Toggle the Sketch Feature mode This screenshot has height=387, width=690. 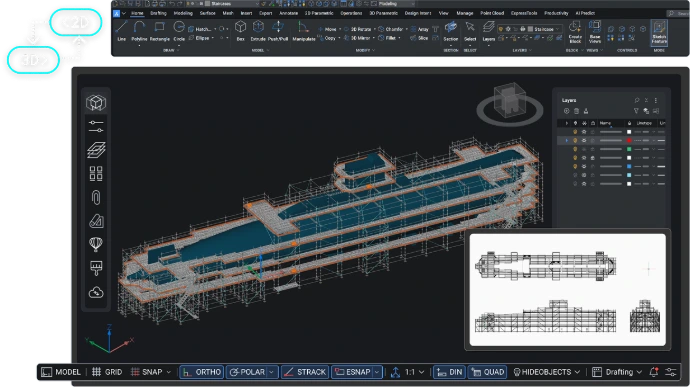(659, 33)
